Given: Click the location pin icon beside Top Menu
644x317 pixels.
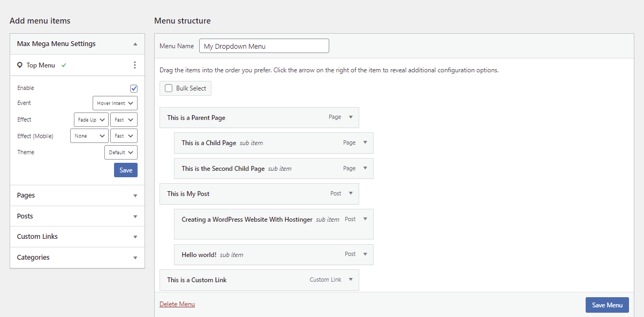Looking at the screenshot, I should [19, 65].
